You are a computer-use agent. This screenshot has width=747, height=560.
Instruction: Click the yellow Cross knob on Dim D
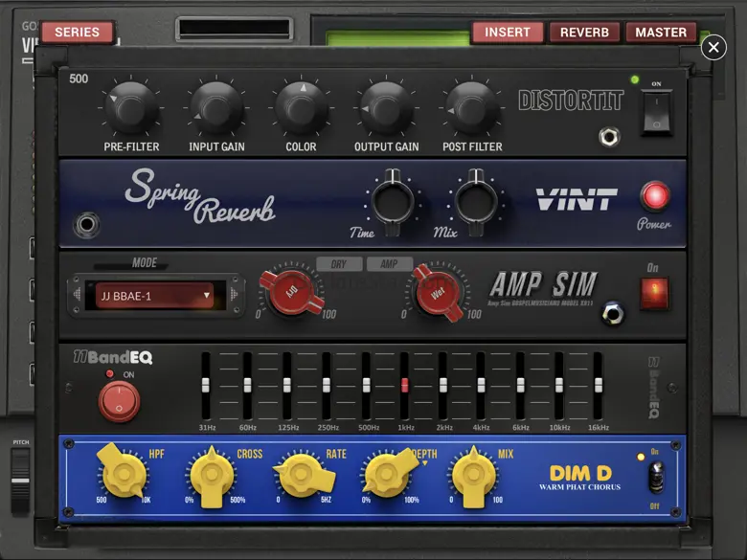[212, 475]
